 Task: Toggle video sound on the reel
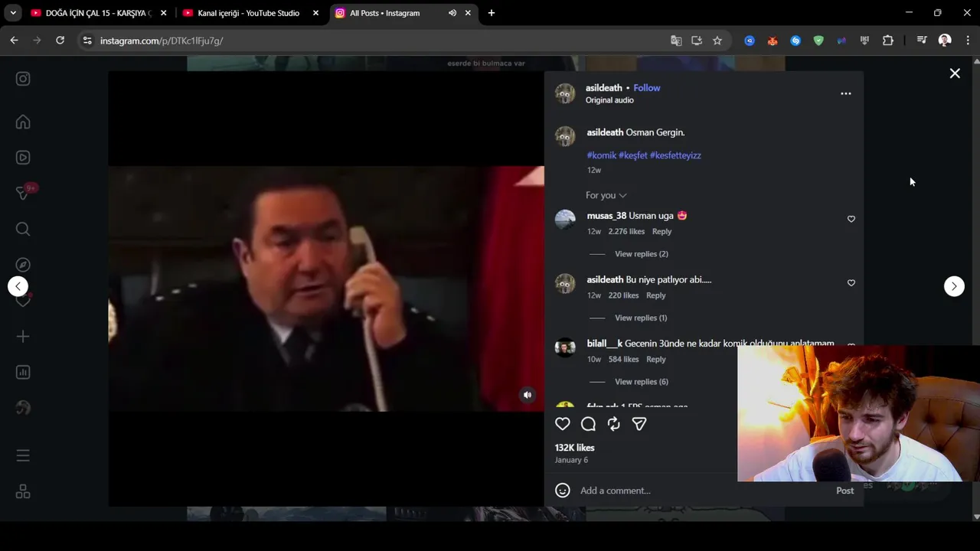point(528,395)
